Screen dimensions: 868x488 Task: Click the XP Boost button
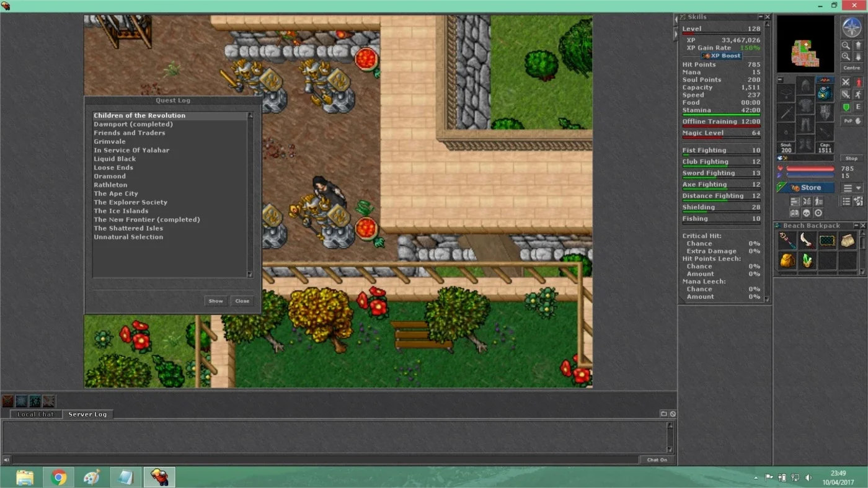pyautogui.click(x=722, y=56)
